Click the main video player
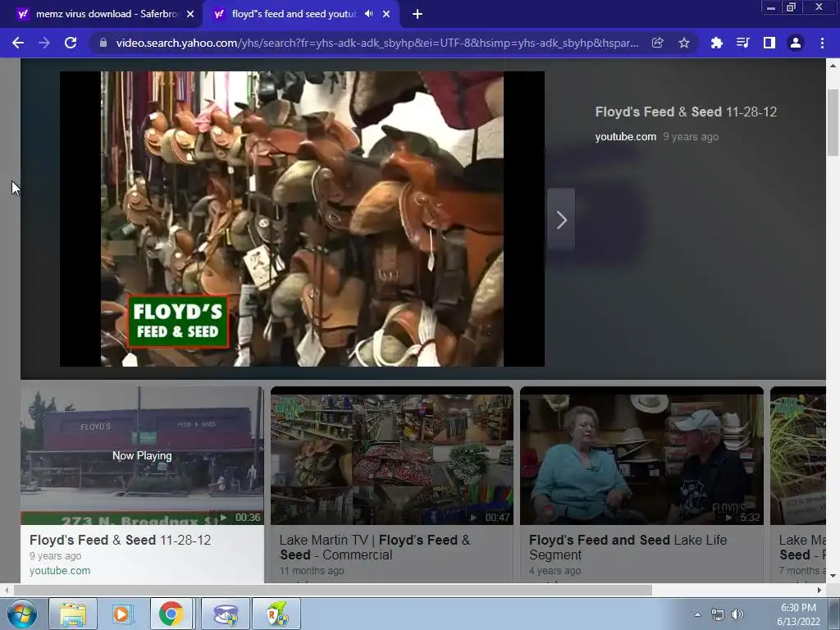The width and height of the screenshot is (840, 630). pyautogui.click(x=302, y=219)
